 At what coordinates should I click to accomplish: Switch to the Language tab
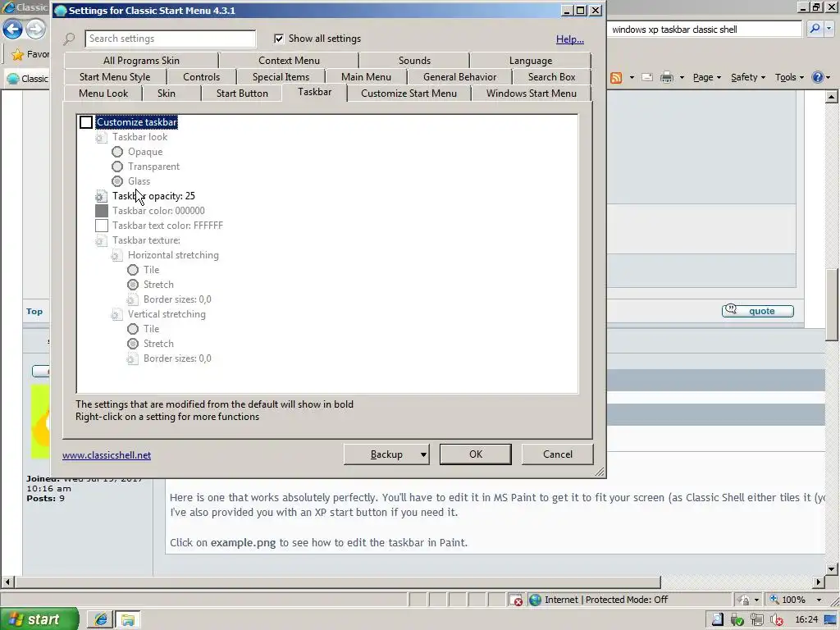531,61
